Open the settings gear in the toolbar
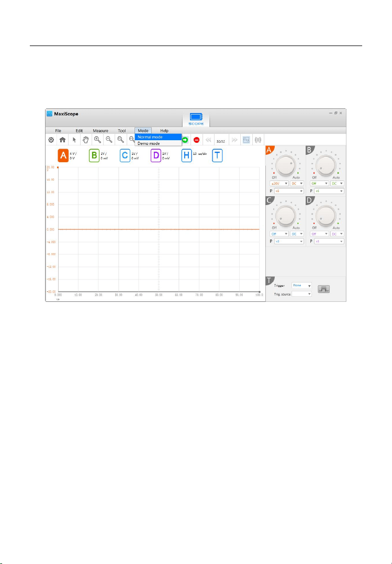 pyautogui.click(x=51, y=140)
